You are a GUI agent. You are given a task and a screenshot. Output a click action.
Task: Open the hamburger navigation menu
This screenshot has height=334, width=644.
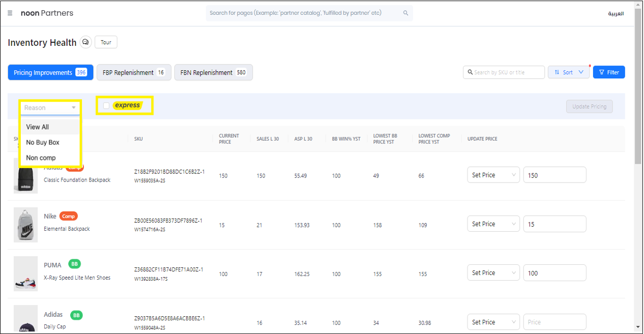(x=10, y=13)
